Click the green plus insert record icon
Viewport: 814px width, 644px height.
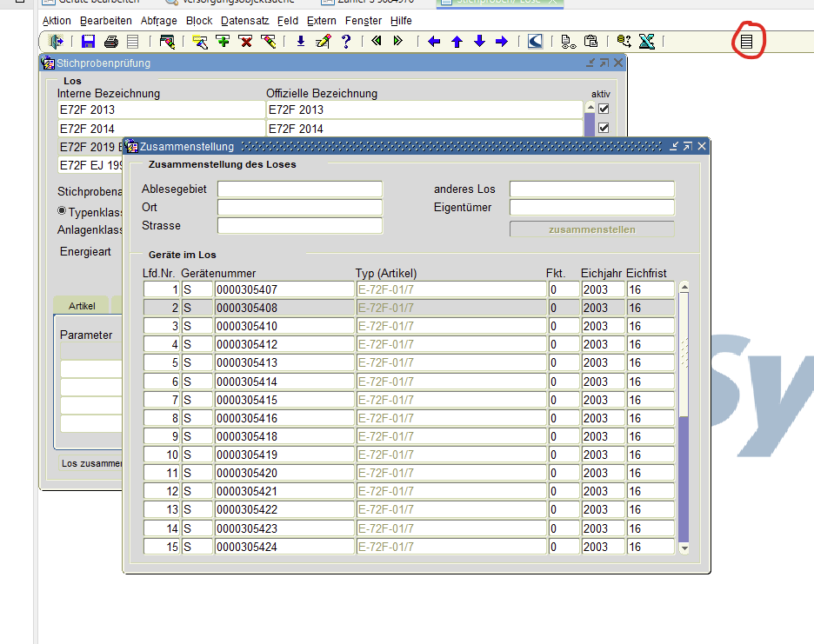(224, 41)
